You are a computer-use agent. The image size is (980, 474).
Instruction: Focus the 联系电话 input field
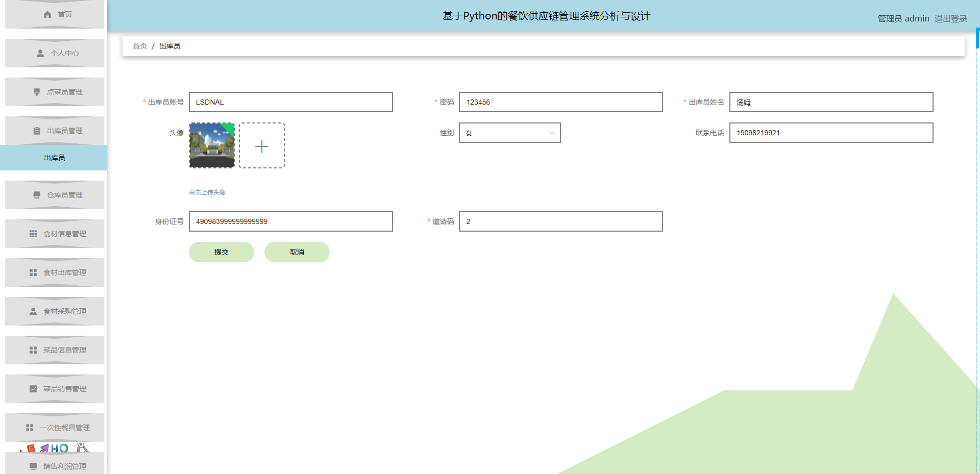point(831,133)
